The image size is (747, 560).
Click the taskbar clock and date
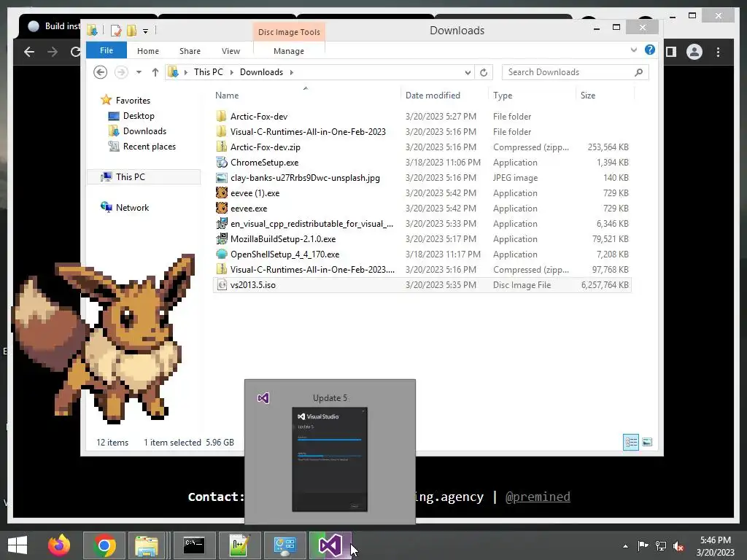(x=716, y=545)
